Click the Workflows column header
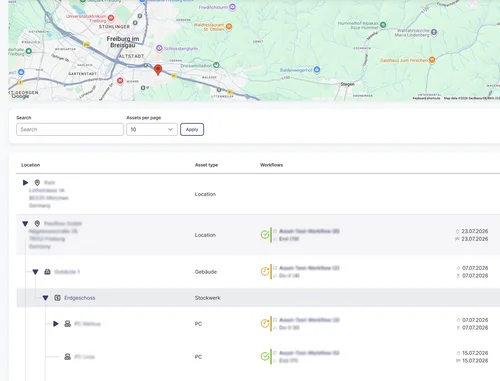 [271, 165]
